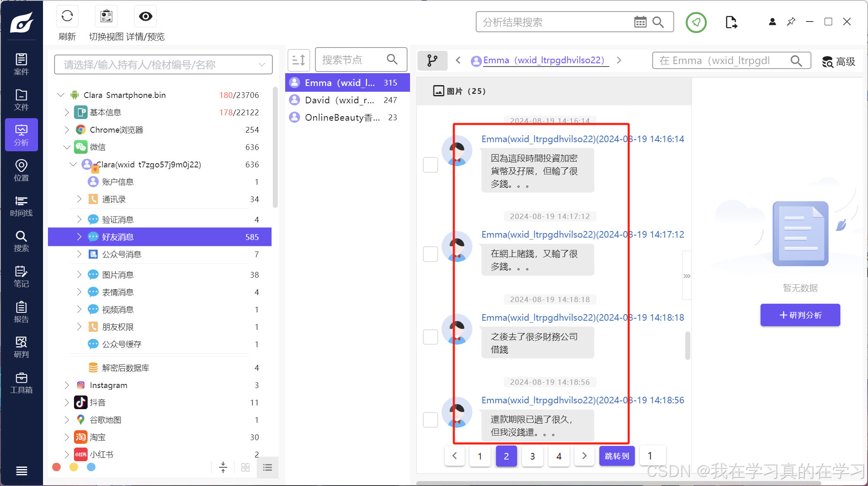Click the red color dot at the bottom

[x=57, y=467]
